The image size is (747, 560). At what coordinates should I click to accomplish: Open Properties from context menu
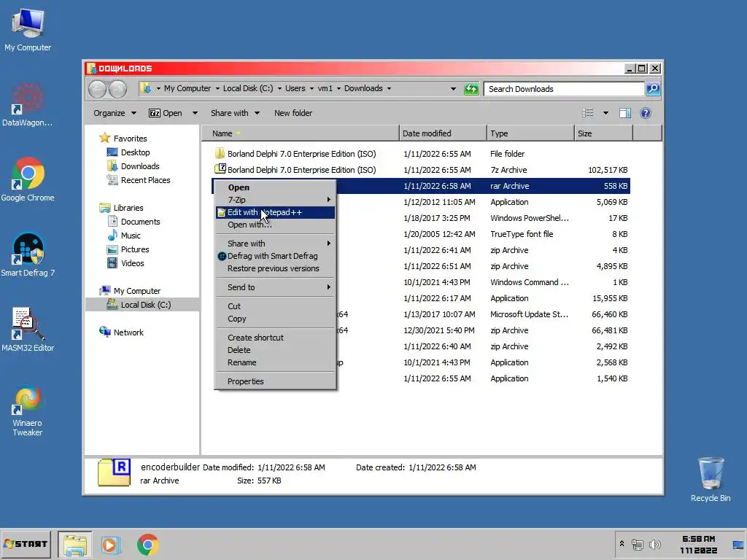[x=275, y=381]
